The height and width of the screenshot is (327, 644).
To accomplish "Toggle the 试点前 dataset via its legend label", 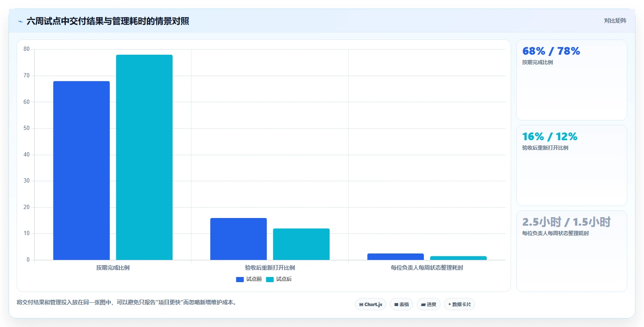I will (x=254, y=280).
